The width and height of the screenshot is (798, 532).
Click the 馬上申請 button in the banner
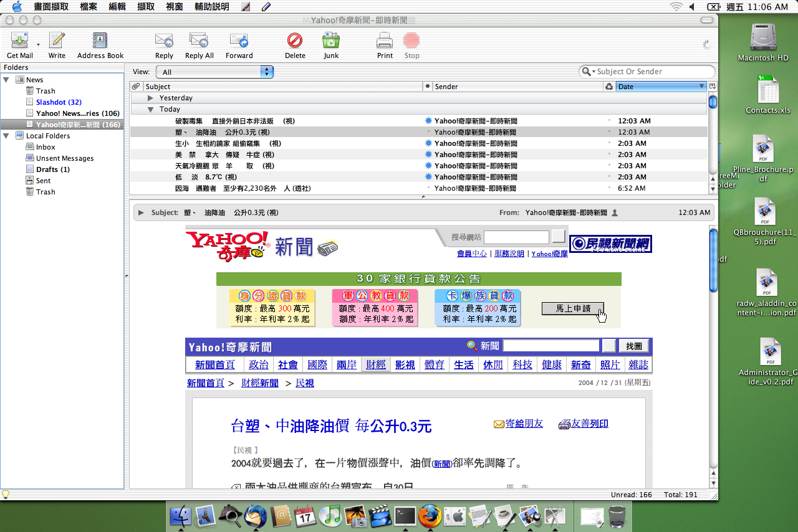(573, 308)
